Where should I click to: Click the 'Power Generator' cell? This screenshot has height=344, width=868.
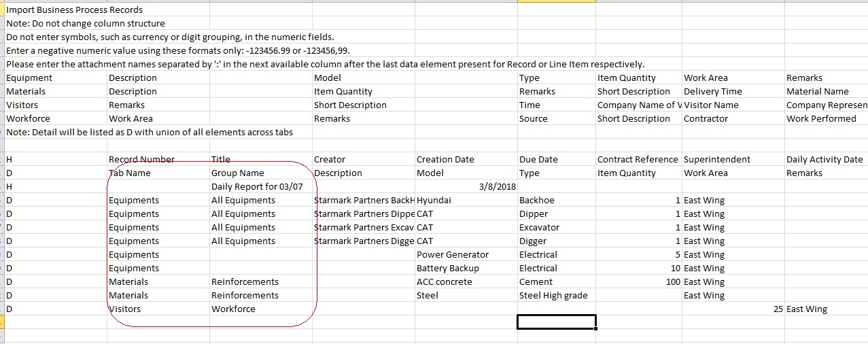click(x=466, y=254)
